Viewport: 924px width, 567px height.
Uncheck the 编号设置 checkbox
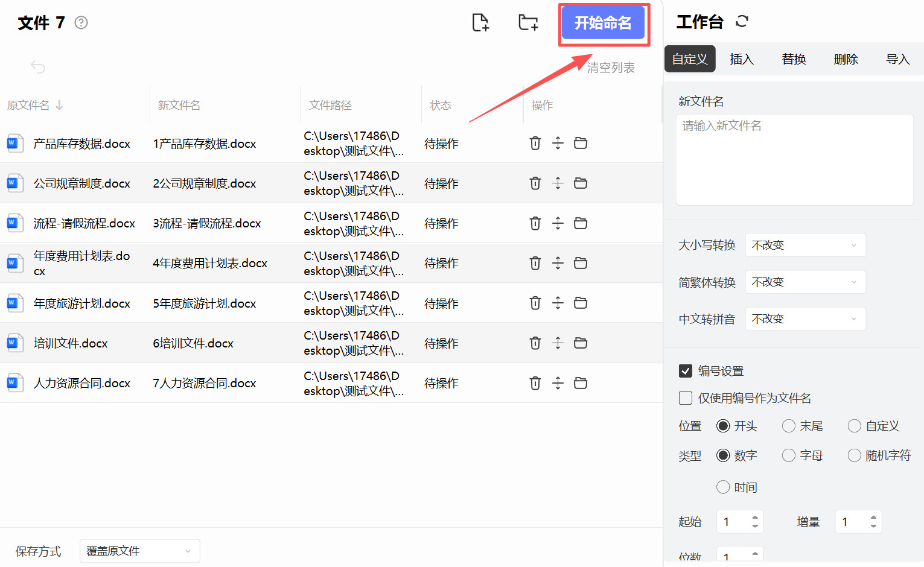click(686, 371)
